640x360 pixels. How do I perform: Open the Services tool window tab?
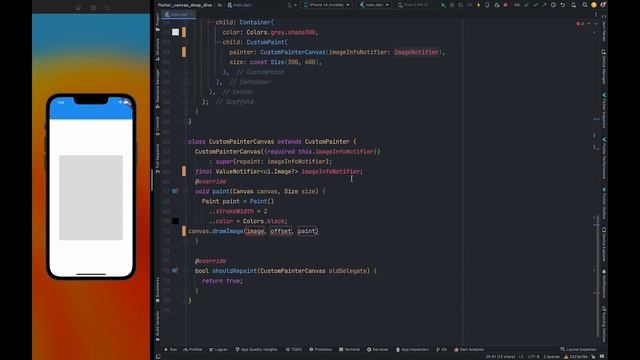tap(378, 350)
